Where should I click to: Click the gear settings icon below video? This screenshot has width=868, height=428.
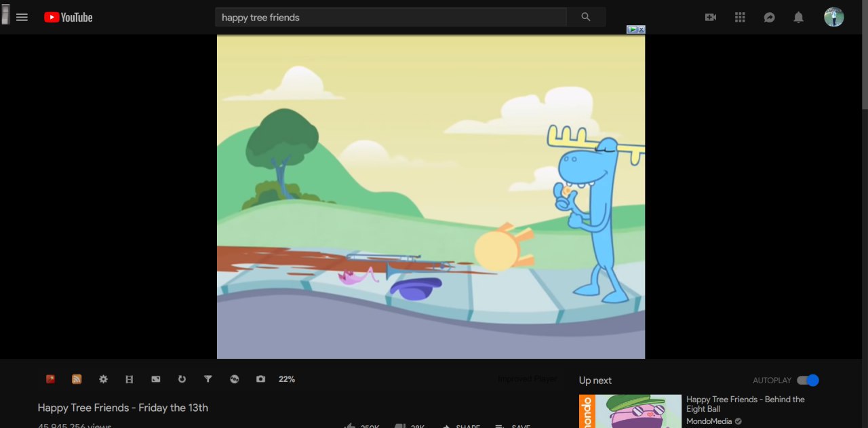click(x=103, y=379)
